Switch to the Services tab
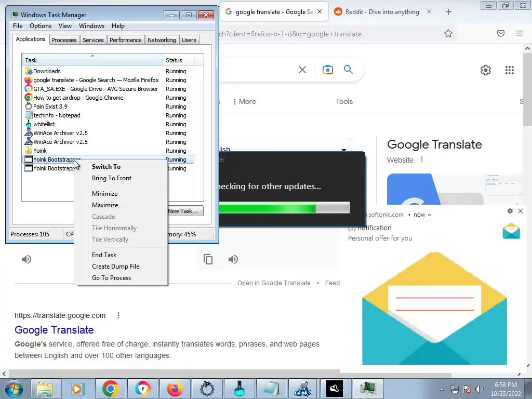Screen dimensions: 532x399 coord(94,40)
